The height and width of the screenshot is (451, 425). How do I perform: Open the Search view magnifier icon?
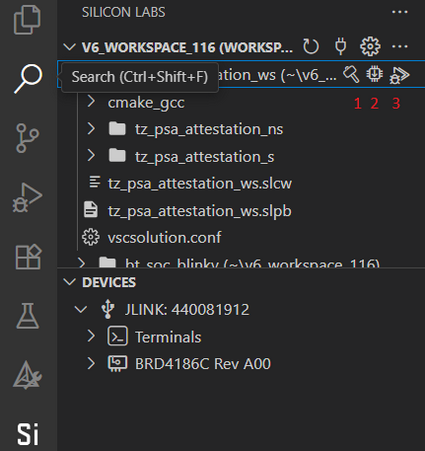28,79
